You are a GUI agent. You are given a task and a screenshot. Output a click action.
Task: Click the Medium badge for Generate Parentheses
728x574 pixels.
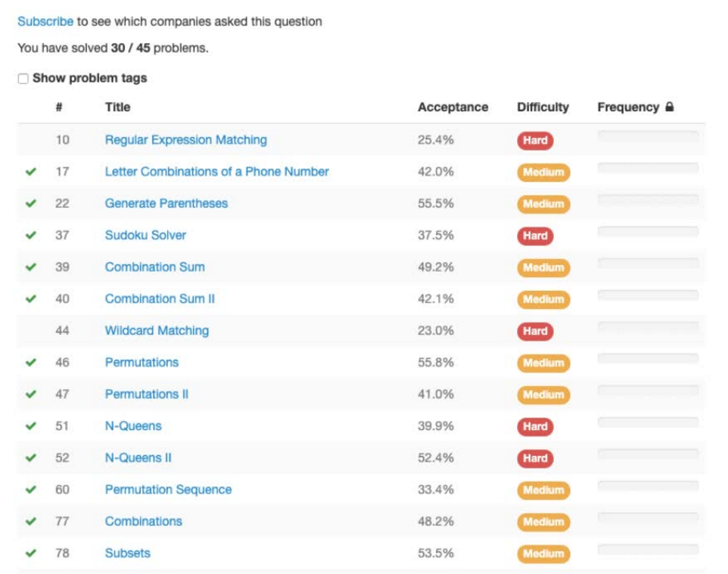[543, 204]
